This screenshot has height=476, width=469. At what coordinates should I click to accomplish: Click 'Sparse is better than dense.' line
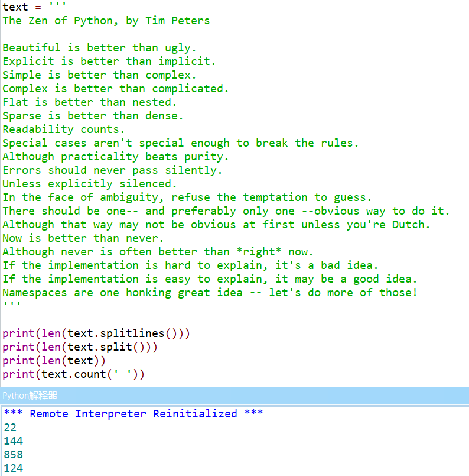(93, 116)
